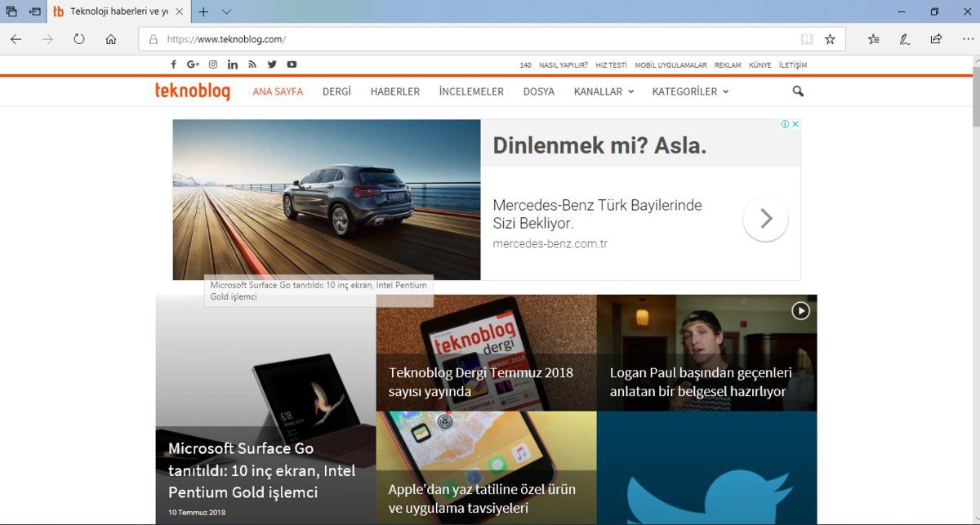Open Teknoblog's Twitter icon
980x525 pixels.
[x=272, y=65]
